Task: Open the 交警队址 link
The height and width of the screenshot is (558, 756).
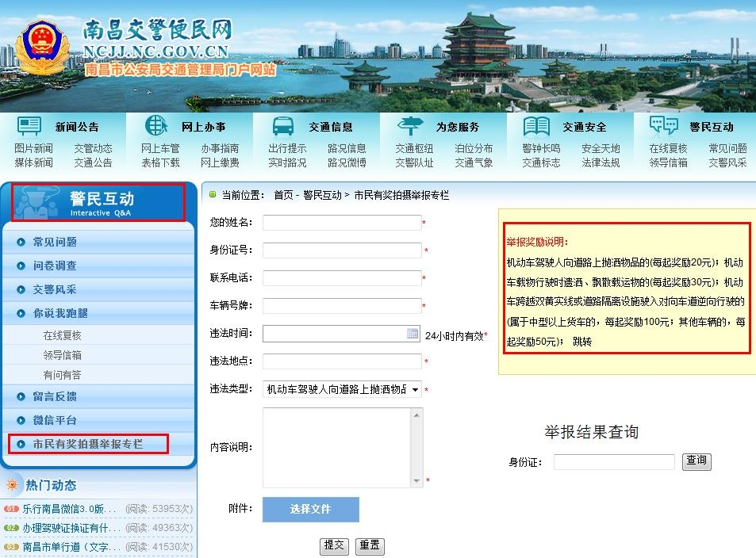Action: [x=414, y=162]
